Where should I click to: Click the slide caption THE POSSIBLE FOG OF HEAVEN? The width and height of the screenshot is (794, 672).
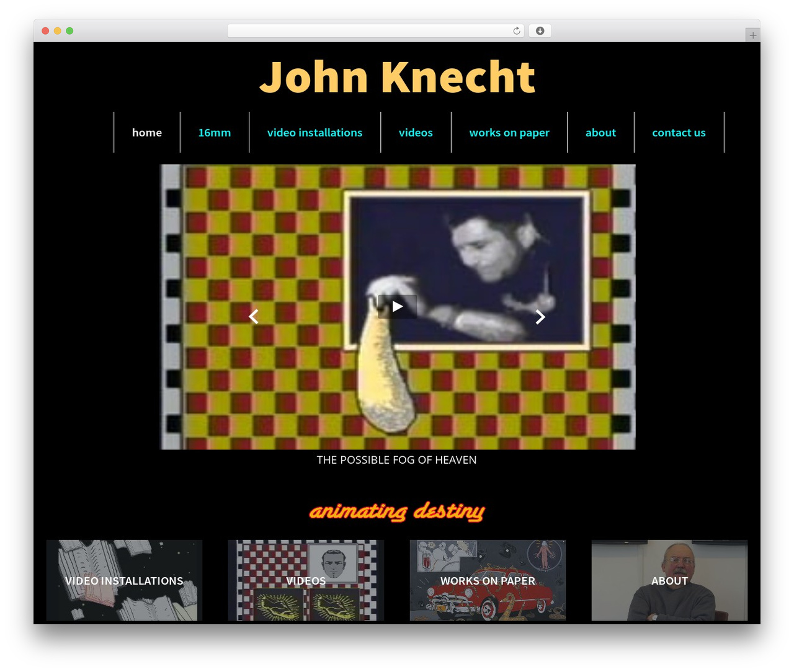[397, 460]
